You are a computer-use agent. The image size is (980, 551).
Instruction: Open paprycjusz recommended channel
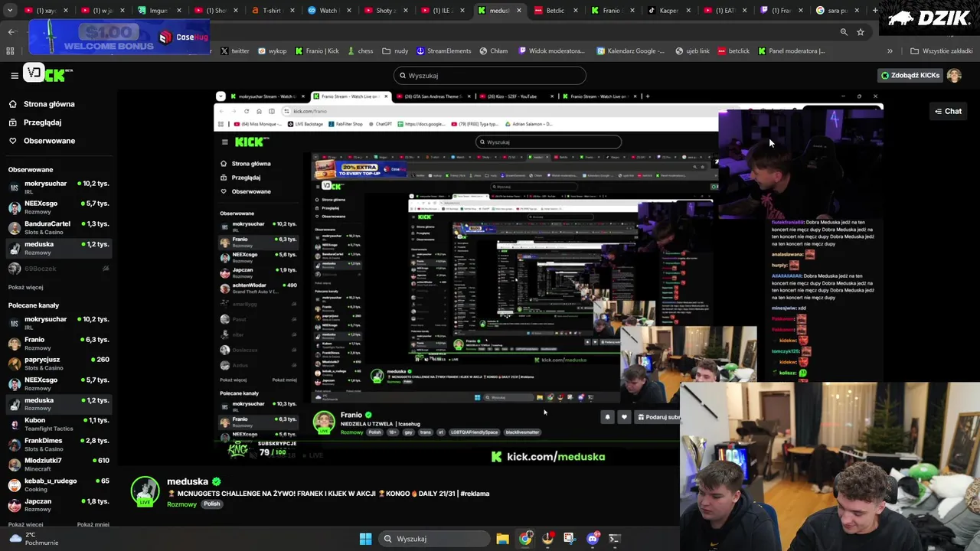(x=58, y=364)
